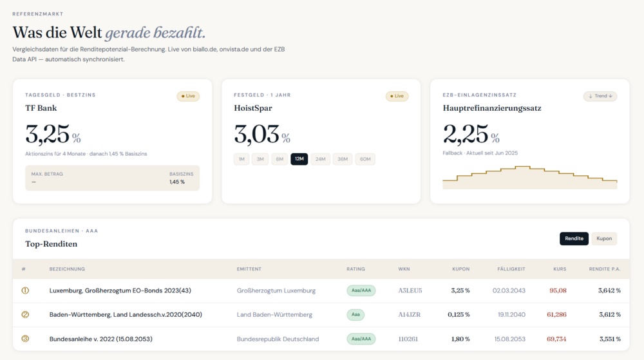644x360 pixels.
Task: Click the Rendite P.A. column header
Action: 605,269
